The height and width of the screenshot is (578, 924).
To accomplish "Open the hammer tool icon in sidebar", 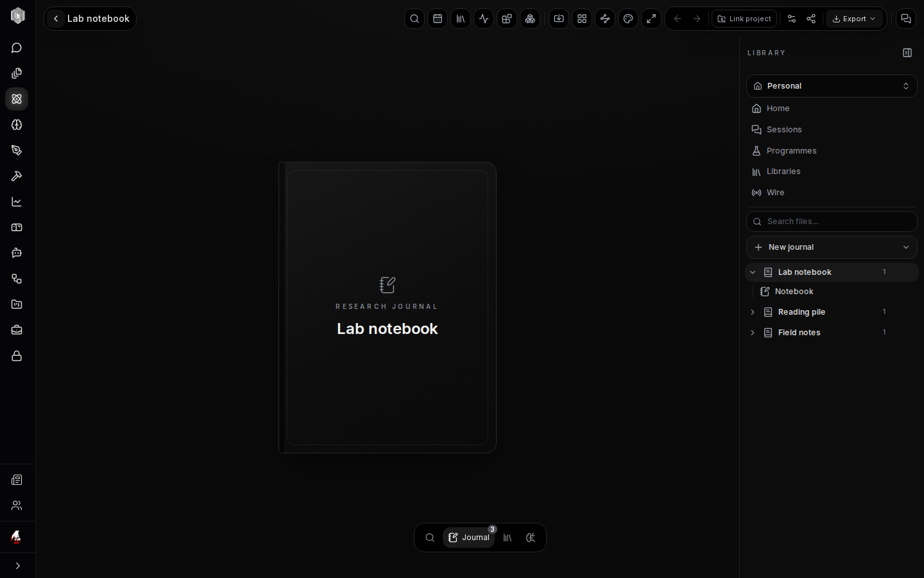I will [17, 176].
